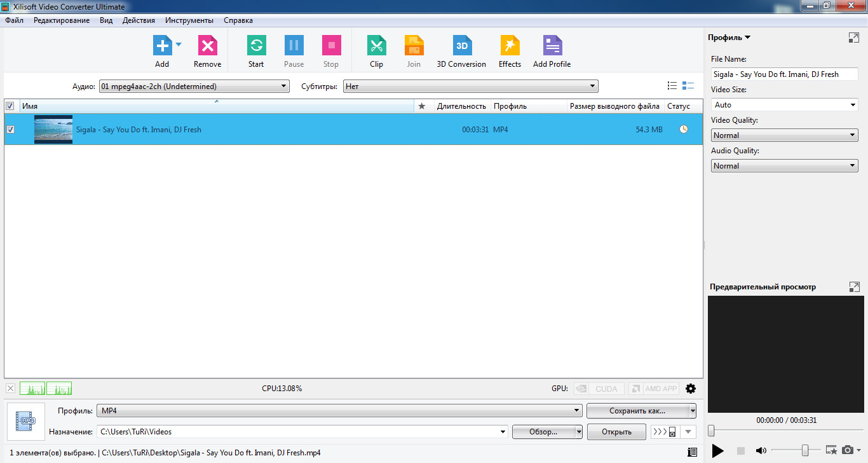Open the Инструменты menu
868x463 pixels.
(x=189, y=20)
